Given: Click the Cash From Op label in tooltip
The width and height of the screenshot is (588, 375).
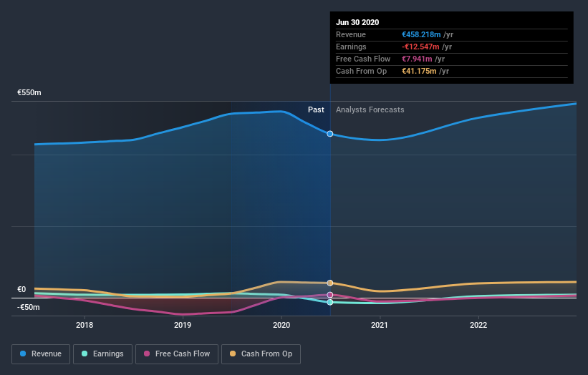Looking at the screenshot, I should pyautogui.click(x=361, y=71).
